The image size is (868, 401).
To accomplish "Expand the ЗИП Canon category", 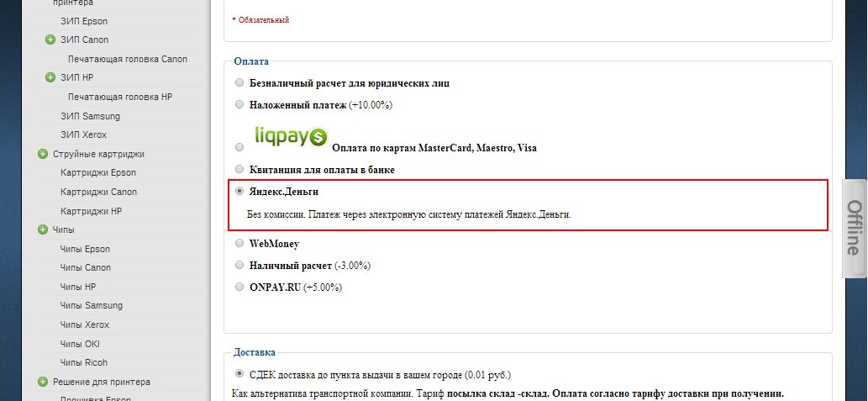I will click(x=50, y=40).
